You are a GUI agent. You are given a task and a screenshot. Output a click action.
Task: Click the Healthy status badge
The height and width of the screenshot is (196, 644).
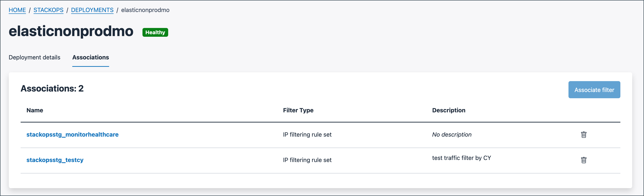coord(155,32)
